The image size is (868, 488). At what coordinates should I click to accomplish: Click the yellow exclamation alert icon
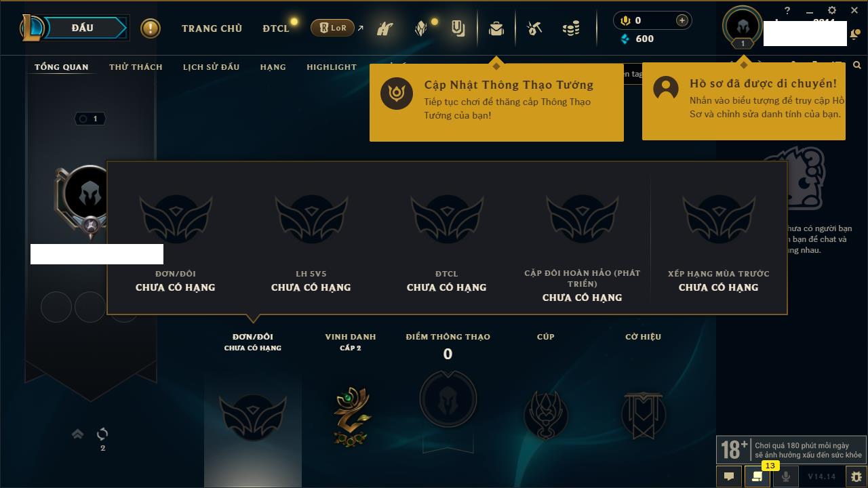coord(151,28)
